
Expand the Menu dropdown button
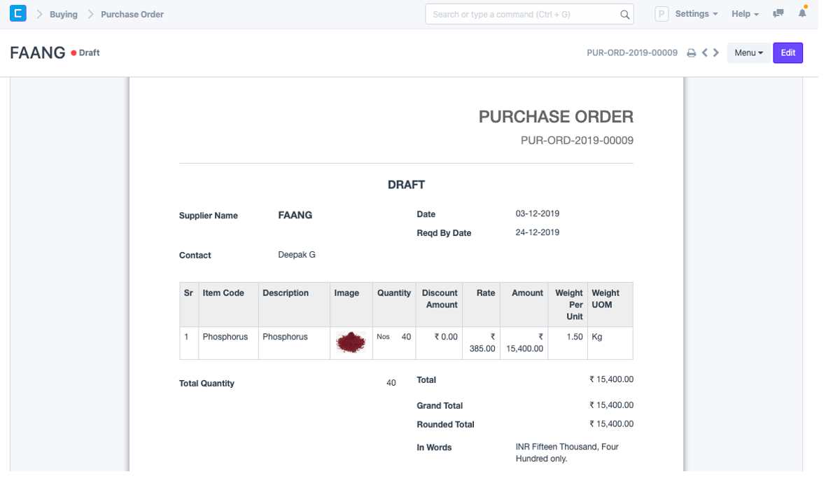pos(748,52)
